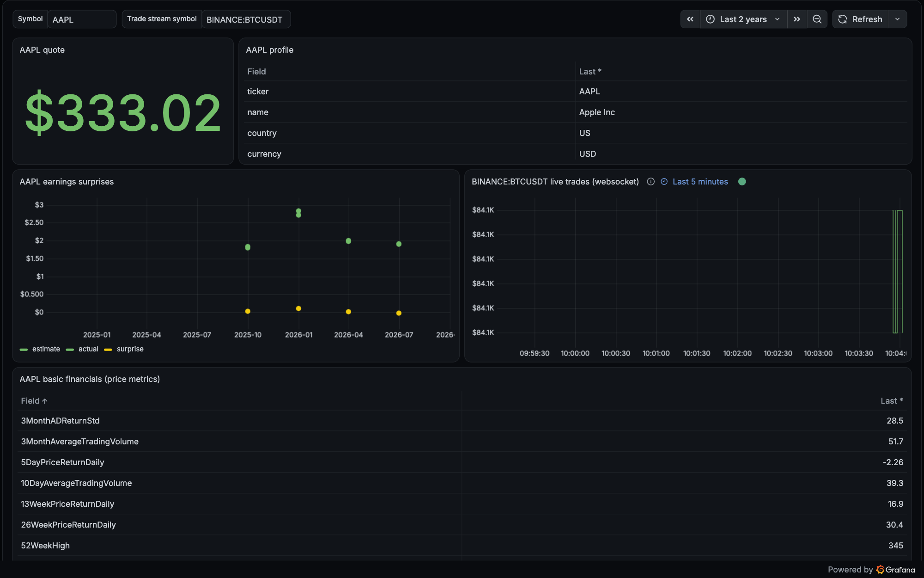Shift time range forward with double-right arrows
Screen dimensions: 924x578
pos(797,19)
